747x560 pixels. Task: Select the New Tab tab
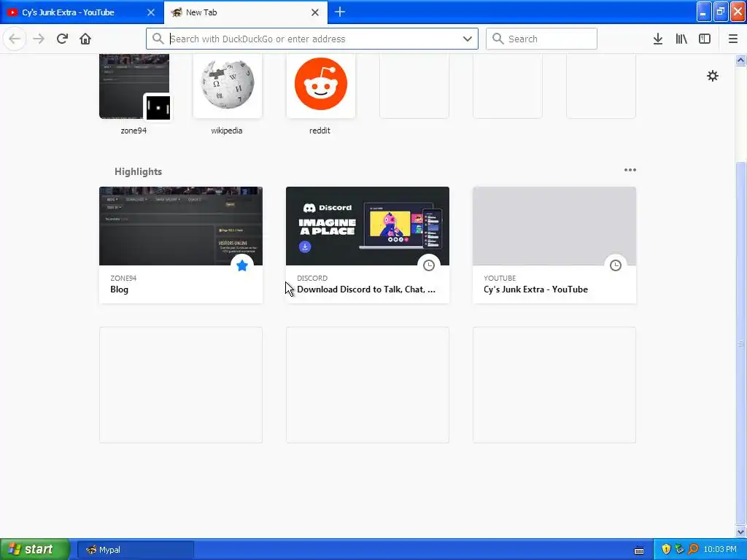pos(245,12)
